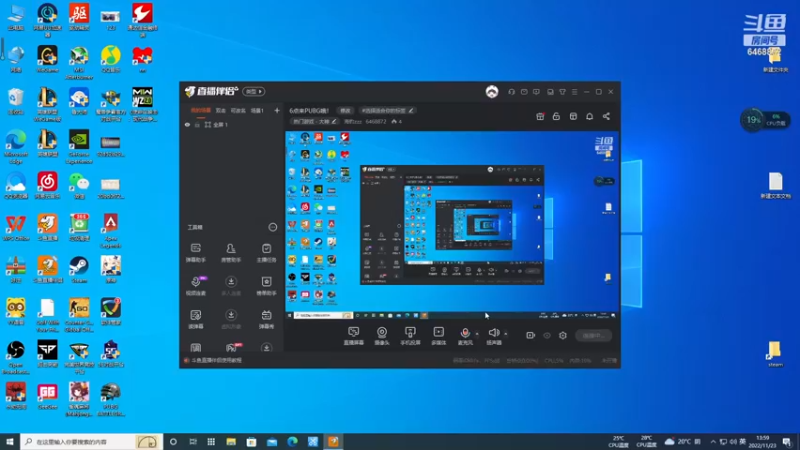Select the third scene tab
This screenshot has width=800, height=450.
coord(238,110)
